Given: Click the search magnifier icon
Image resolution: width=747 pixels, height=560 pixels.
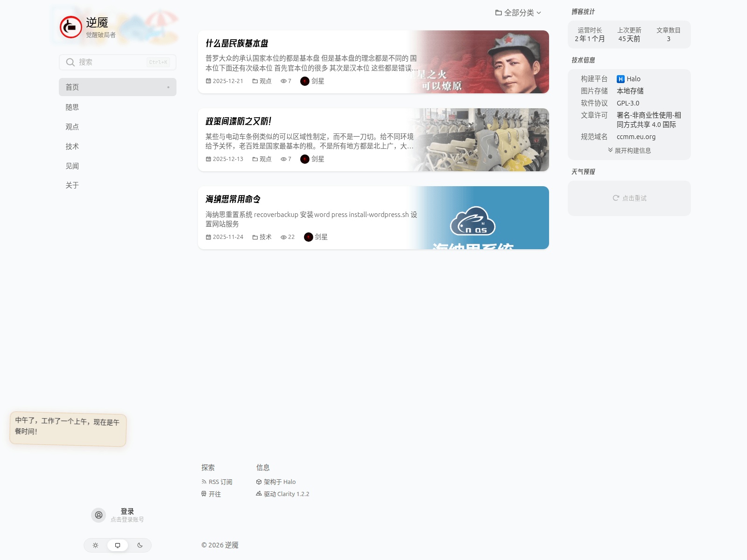Looking at the screenshot, I should tap(70, 62).
